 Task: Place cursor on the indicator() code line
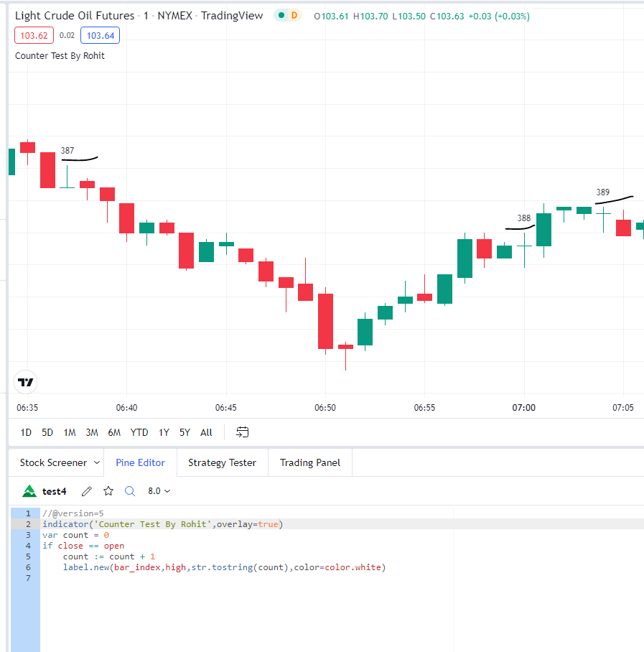[x=162, y=524]
